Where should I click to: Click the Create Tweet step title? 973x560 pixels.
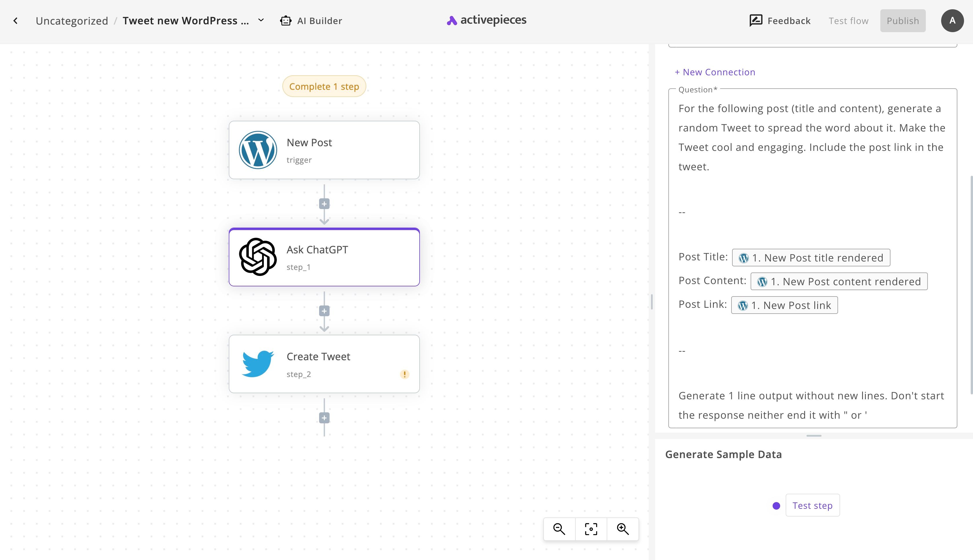click(x=319, y=356)
